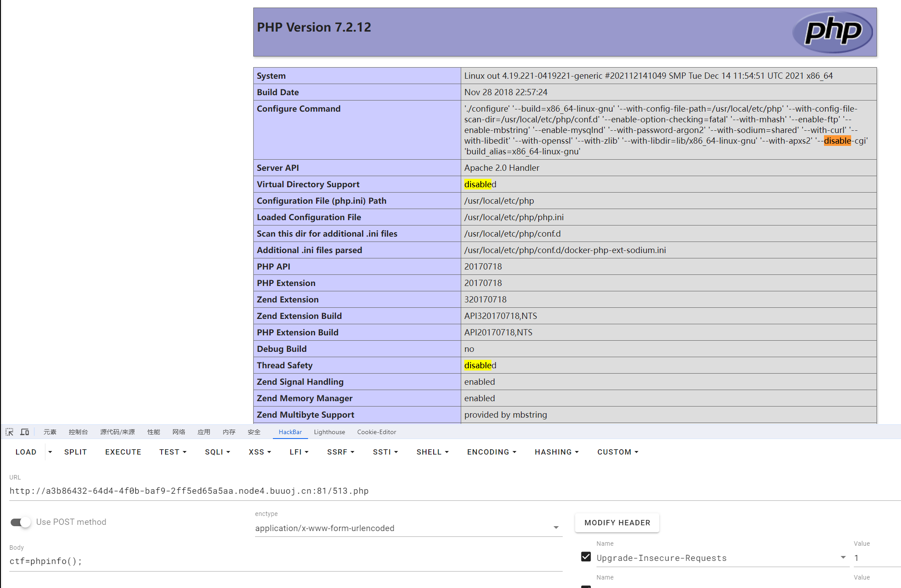
Task: Switch to the Lighthouse tab
Action: pyautogui.click(x=329, y=432)
